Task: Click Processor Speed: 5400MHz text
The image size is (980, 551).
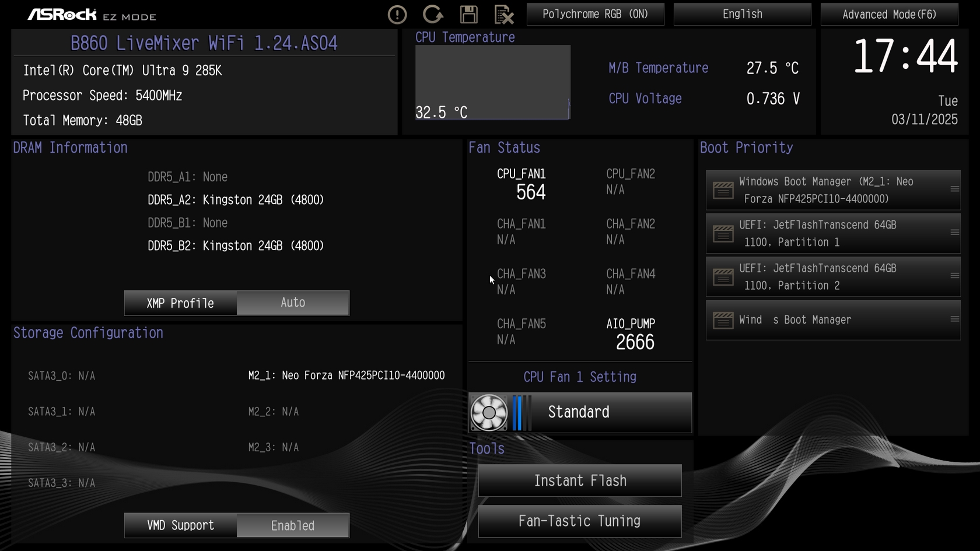Action: pos(102,96)
